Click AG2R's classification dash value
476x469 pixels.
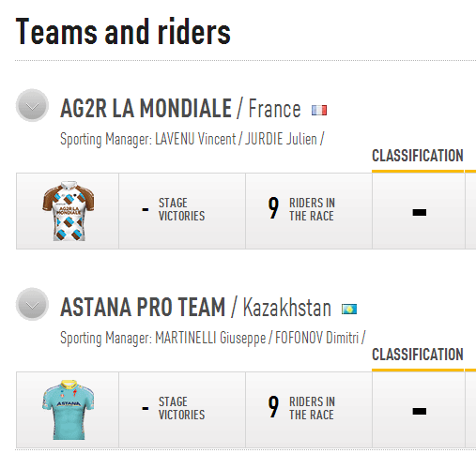click(419, 213)
